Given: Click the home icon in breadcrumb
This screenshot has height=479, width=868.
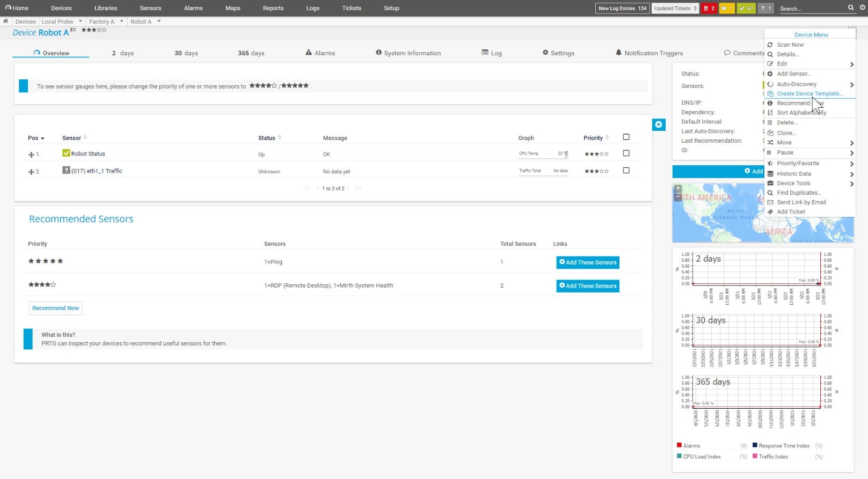Looking at the screenshot, I should (6, 21).
